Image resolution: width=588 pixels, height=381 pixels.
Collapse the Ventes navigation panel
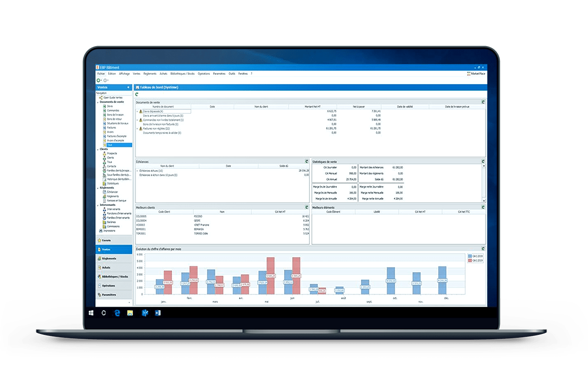(x=128, y=87)
